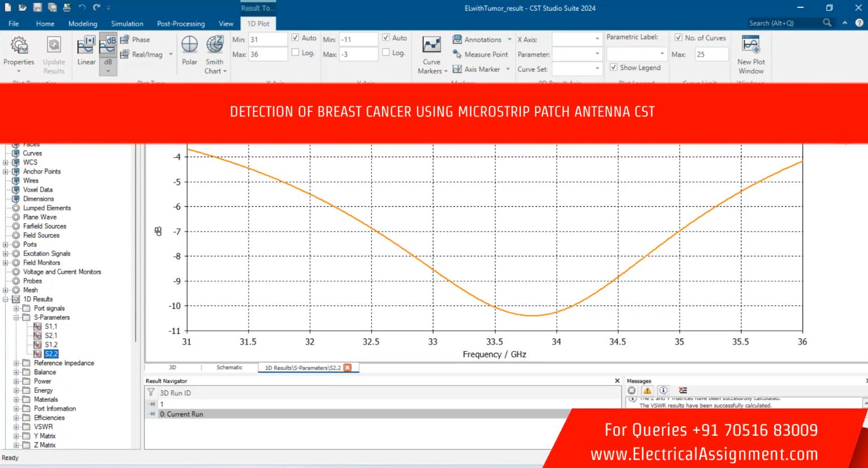
Task: Switch to Linear plot view
Action: pos(86,50)
